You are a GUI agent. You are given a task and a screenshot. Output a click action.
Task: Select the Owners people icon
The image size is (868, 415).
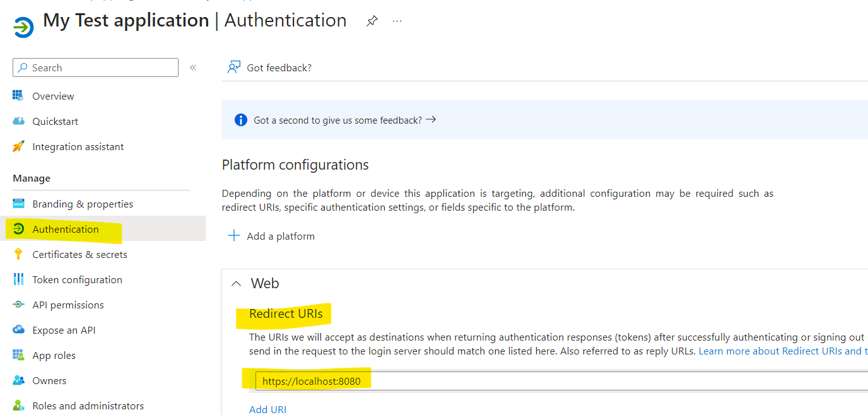(20, 380)
